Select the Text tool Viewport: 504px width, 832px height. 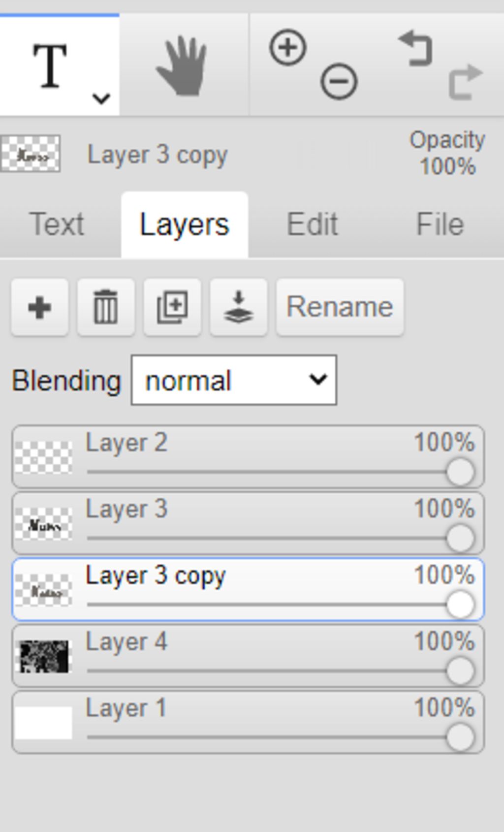(x=49, y=65)
